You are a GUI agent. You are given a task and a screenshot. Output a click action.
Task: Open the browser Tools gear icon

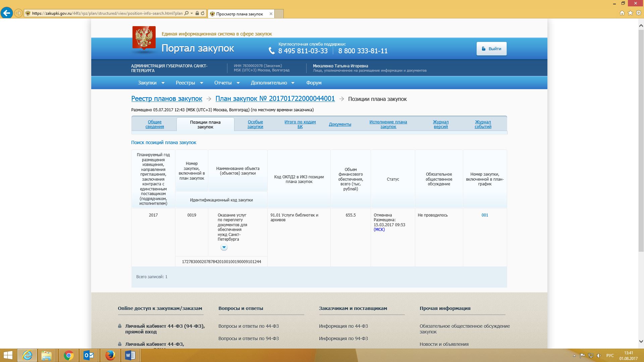coord(638,13)
